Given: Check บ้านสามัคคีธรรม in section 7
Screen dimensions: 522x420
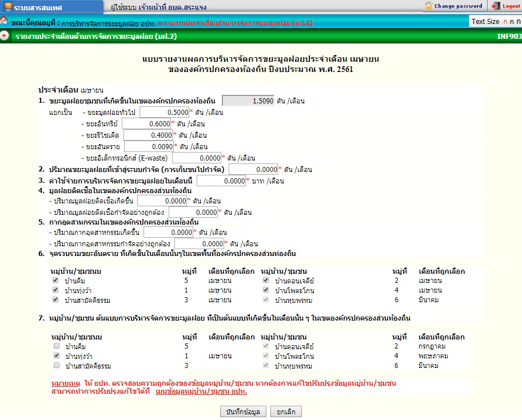Looking at the screenshot, I should point(57,365).
